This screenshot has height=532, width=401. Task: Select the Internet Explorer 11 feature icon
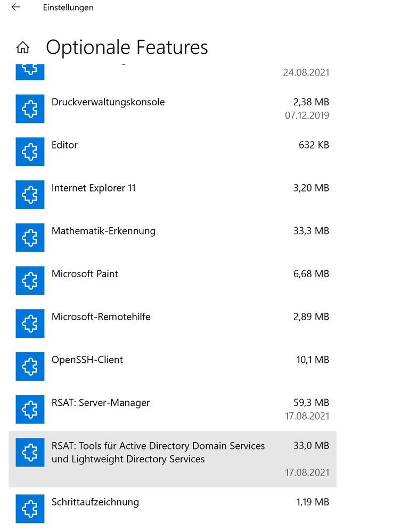(x=30, y=194)
